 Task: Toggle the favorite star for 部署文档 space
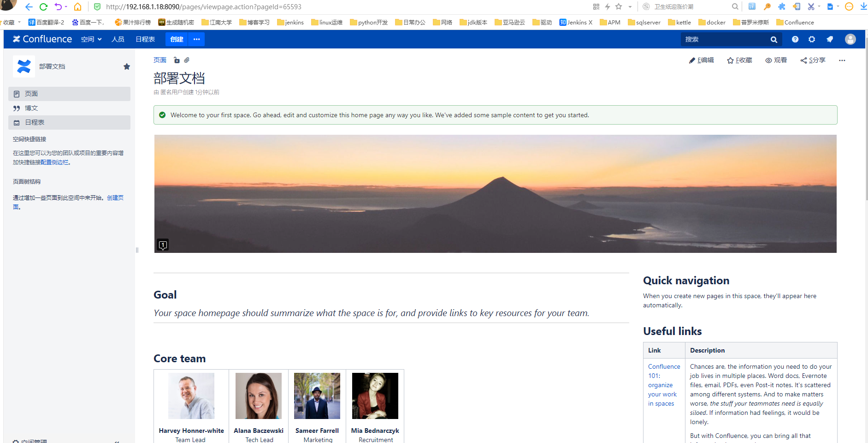point(127,66)
